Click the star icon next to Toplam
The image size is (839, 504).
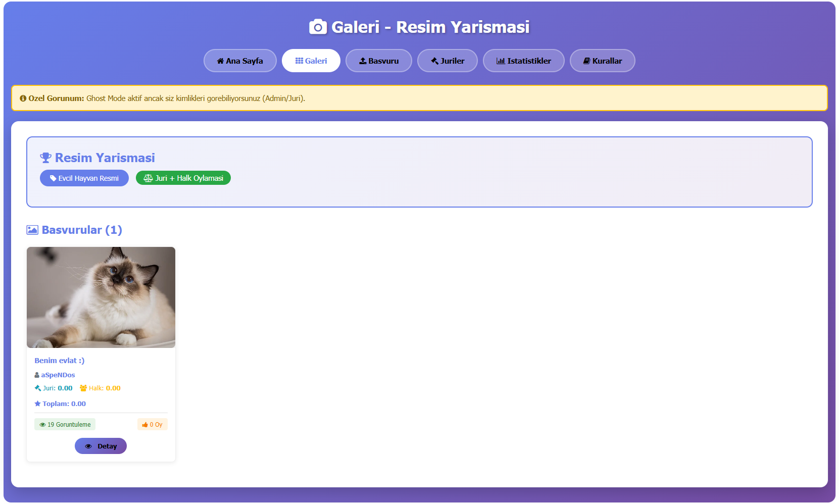[37, 404]
